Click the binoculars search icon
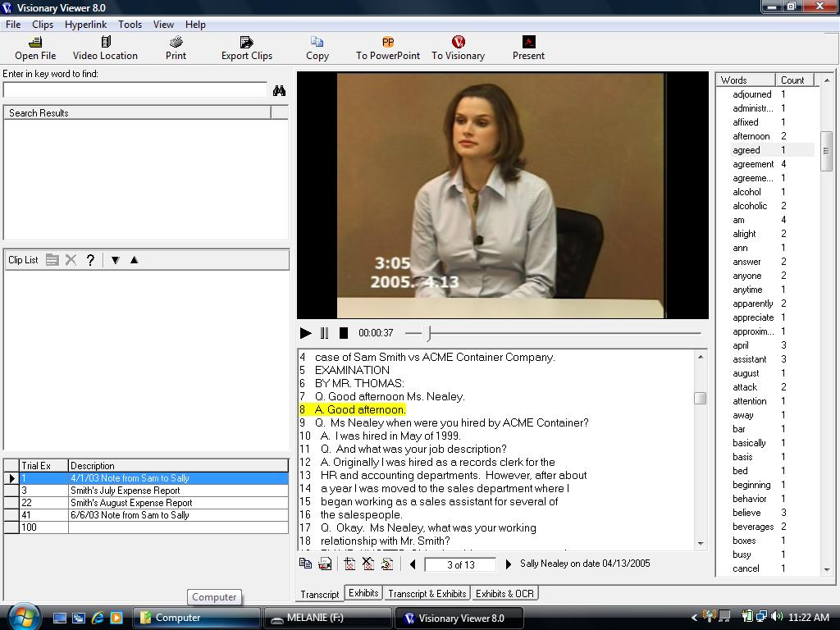This screenshot has height=630, width=840. click(279, 91)
